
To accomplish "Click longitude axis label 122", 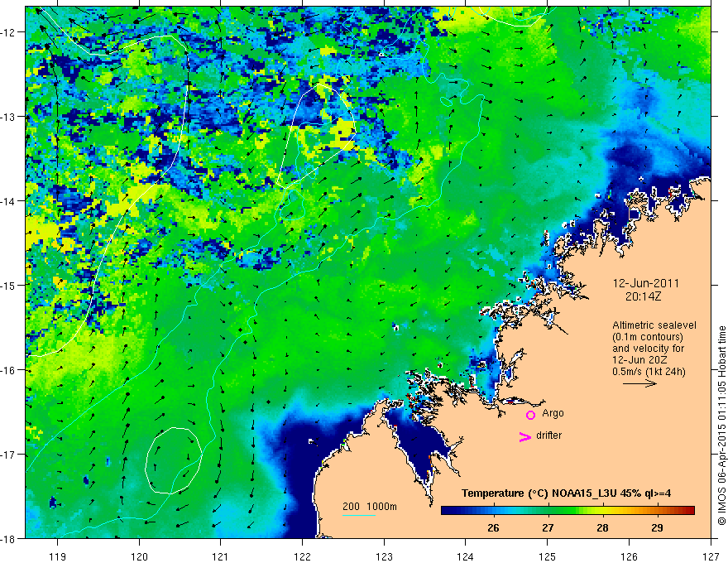I will 302,556.
